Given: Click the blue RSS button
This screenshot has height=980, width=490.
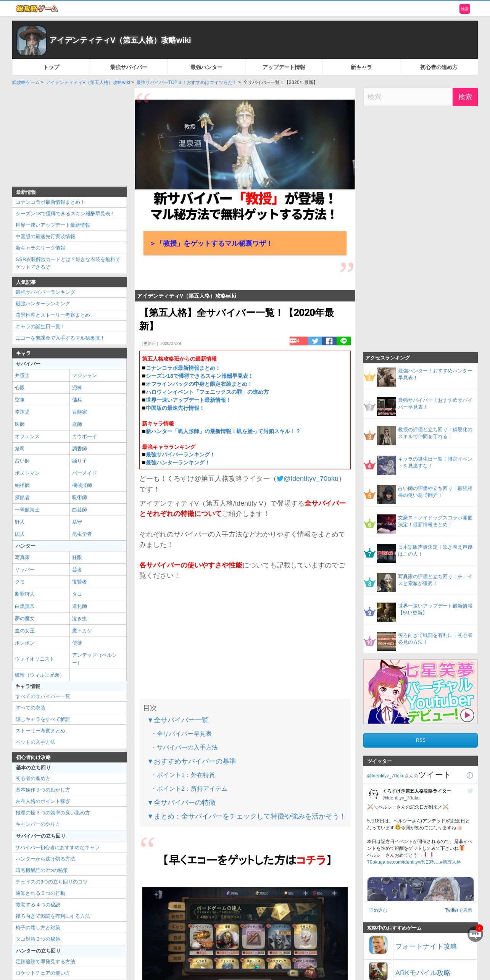Looking at the screenshot, I should pos(421,740).
